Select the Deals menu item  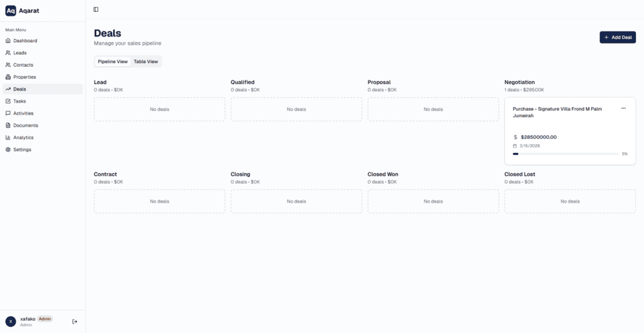[x=19, y=89]
